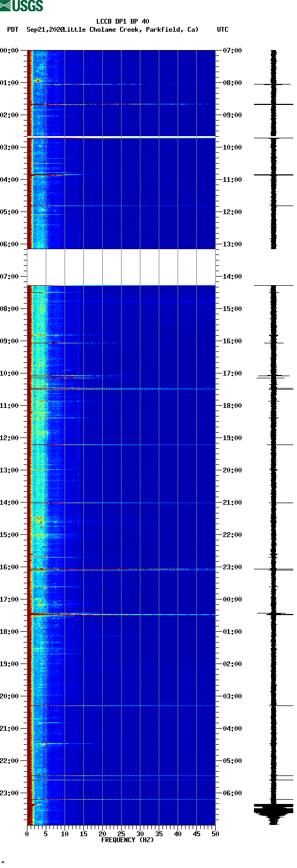Click the "45" tick on the frequency axis
The image size is (297, 868).
pos(196,834)
